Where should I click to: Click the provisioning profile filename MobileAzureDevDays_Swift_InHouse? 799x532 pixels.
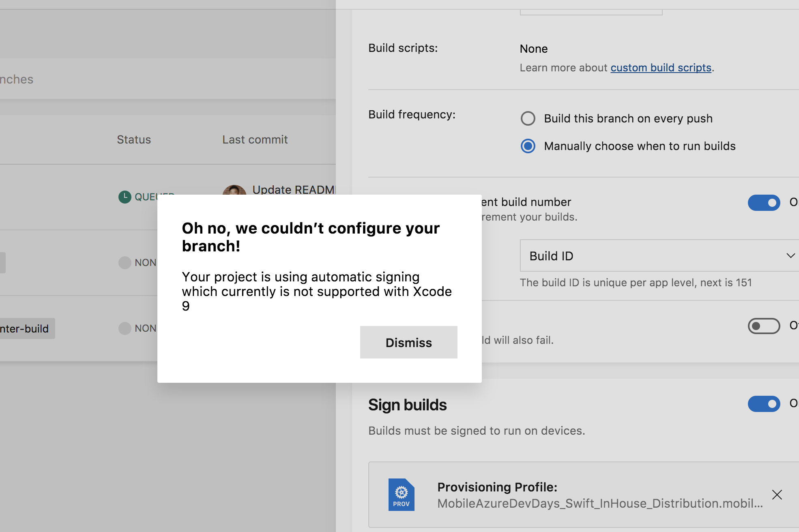coord(600,504)
